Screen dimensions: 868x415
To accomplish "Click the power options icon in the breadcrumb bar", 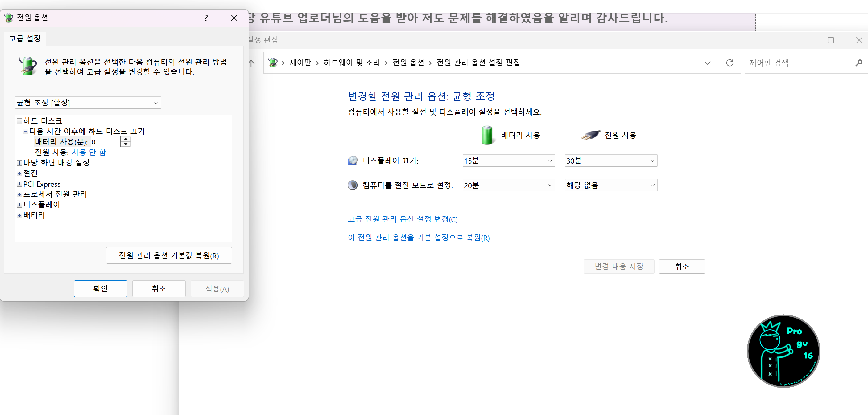I will coord(273,63).
